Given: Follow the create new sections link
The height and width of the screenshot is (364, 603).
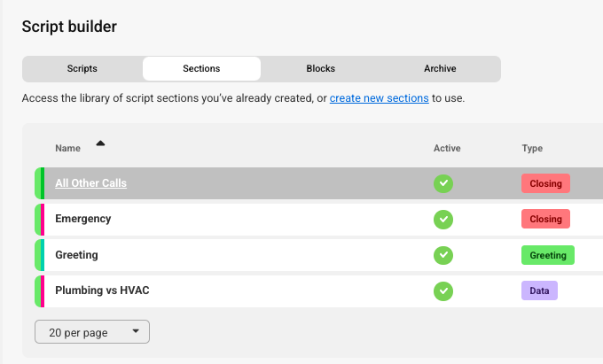Looking at the screenshot, I should click(379, 97).
